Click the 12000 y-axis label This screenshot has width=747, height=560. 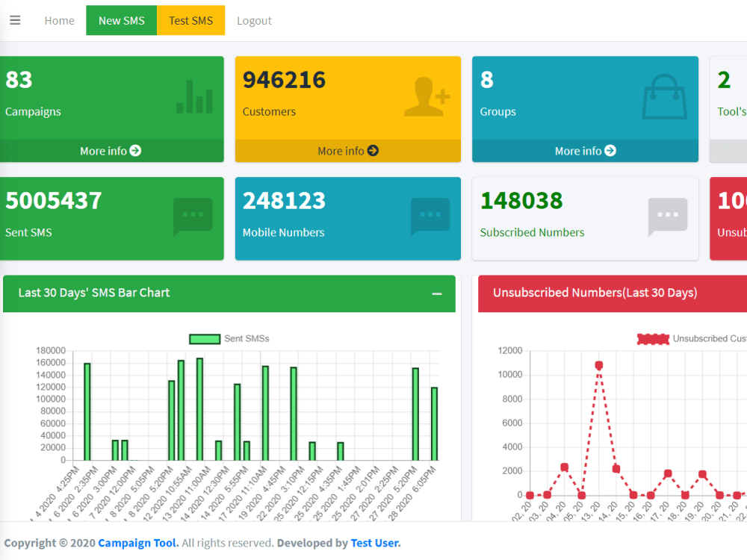(x=510, y=350)
